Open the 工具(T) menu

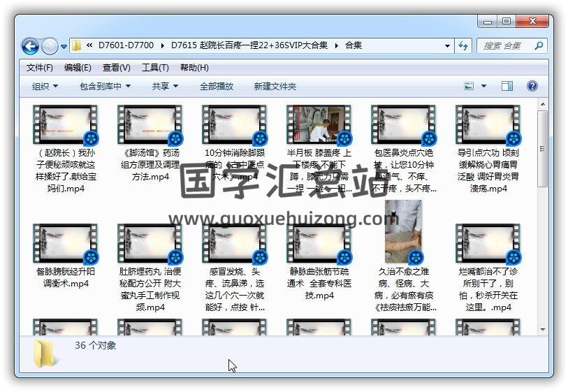click(x=155, y=68)
